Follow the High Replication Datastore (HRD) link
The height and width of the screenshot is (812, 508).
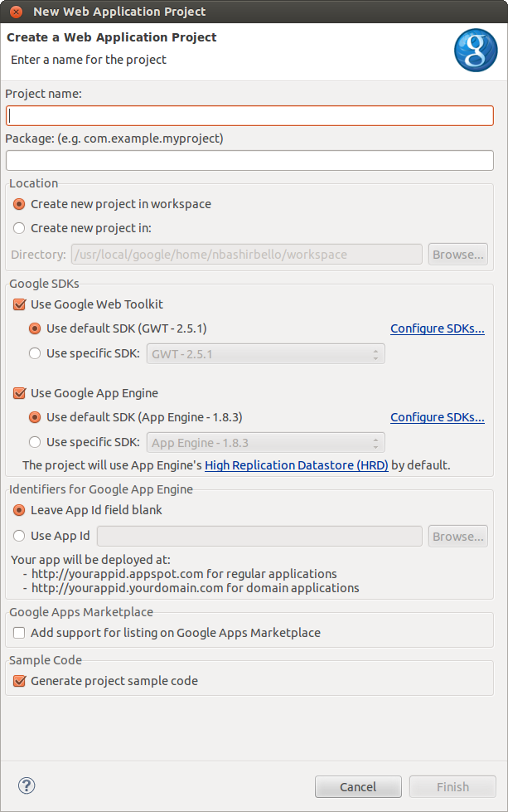(296, 465)
